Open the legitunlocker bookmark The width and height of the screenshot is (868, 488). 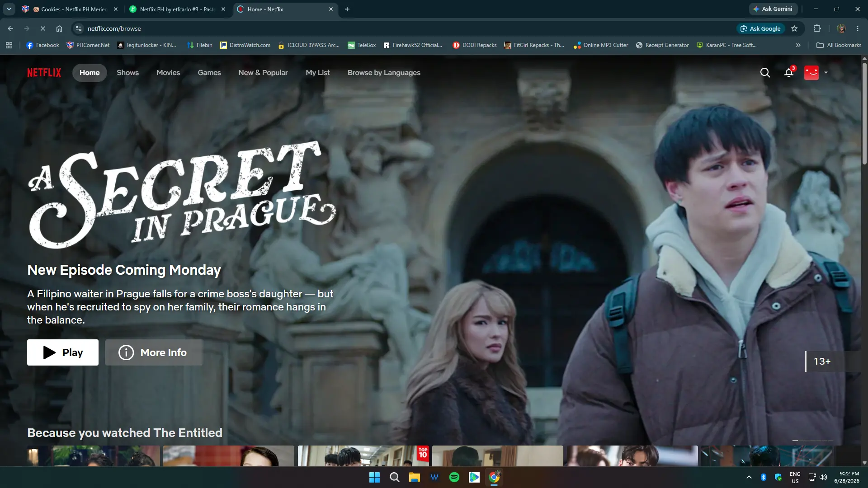pyautogui.click(x=146, y=45)
